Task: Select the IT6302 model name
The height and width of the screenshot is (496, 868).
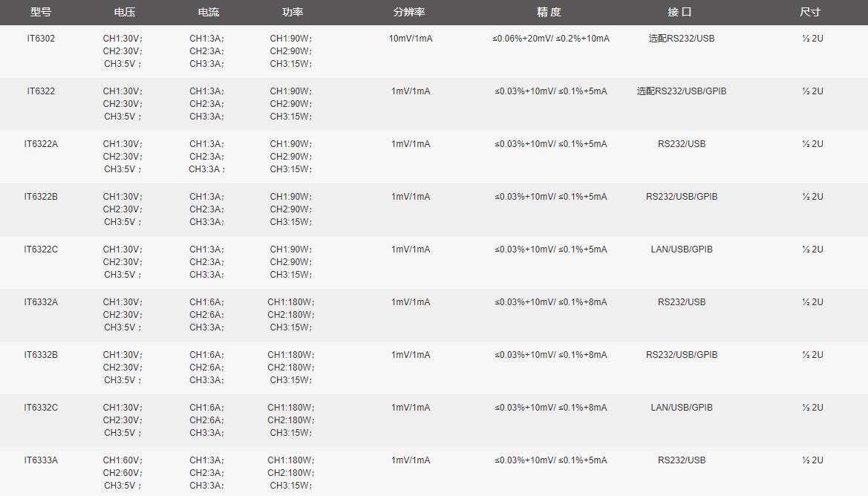Action: tap(41, 39)
